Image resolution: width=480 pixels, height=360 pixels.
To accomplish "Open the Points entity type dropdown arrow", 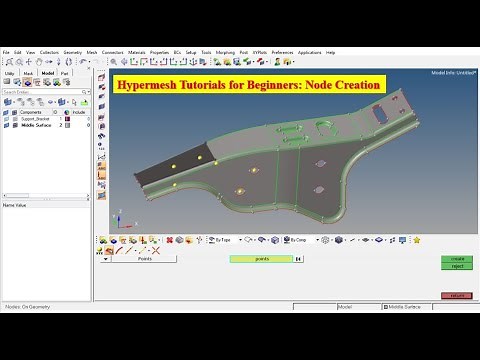I will point(106,259).
